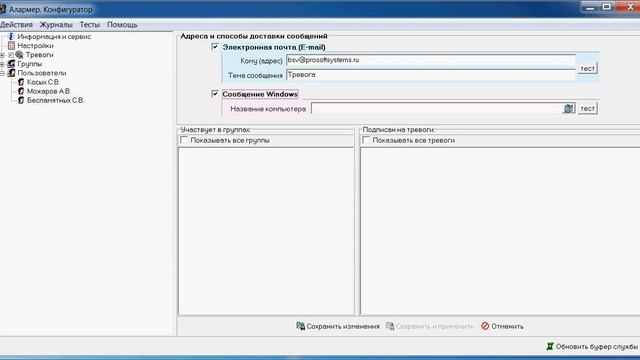
Task: Enable Показывать все группы checkbox
Action: tap(184, 140)
